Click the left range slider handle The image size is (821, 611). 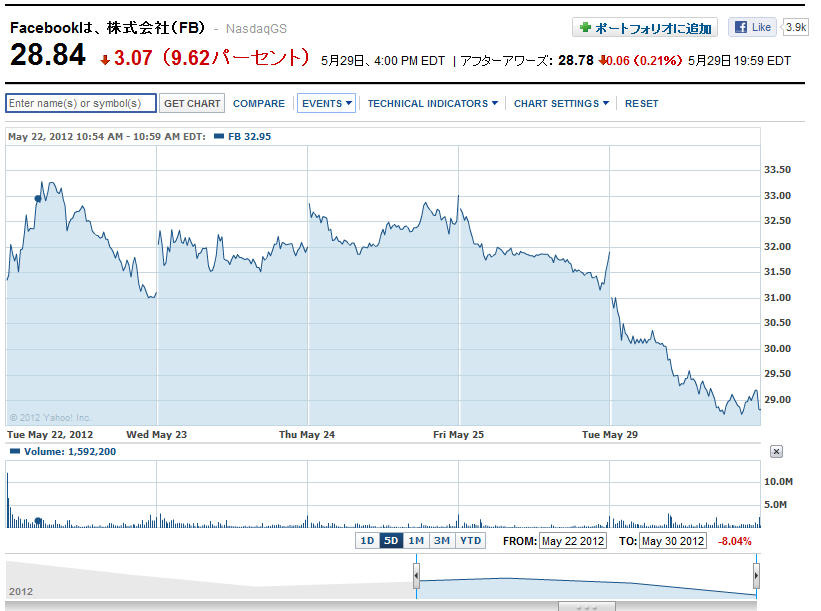pyautogui.click(x=416, y=576)
